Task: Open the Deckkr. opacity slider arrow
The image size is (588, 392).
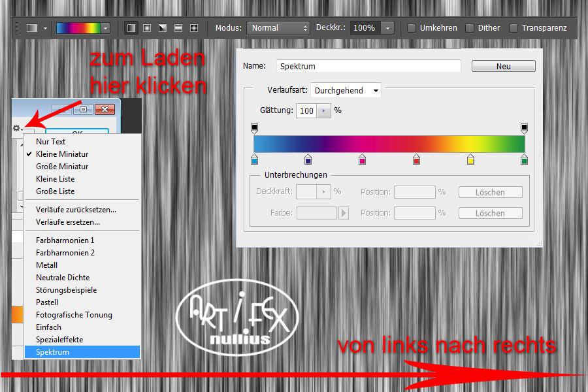Action: click(387, 28)
